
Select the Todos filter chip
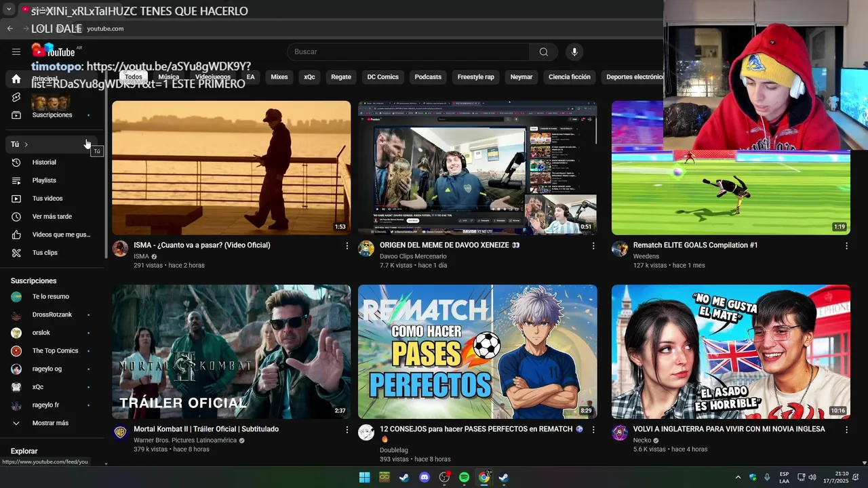point(134,77)
